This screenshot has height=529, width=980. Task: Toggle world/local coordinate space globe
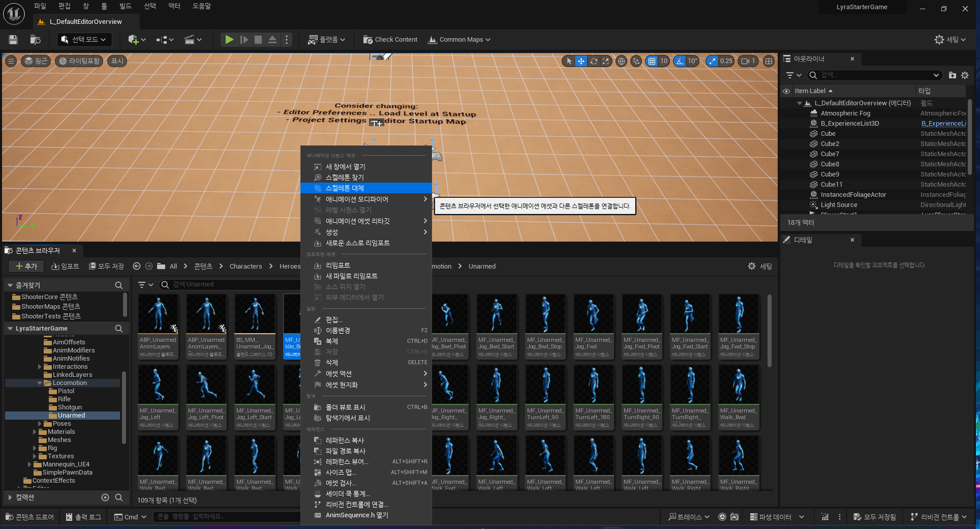[621, 61]
